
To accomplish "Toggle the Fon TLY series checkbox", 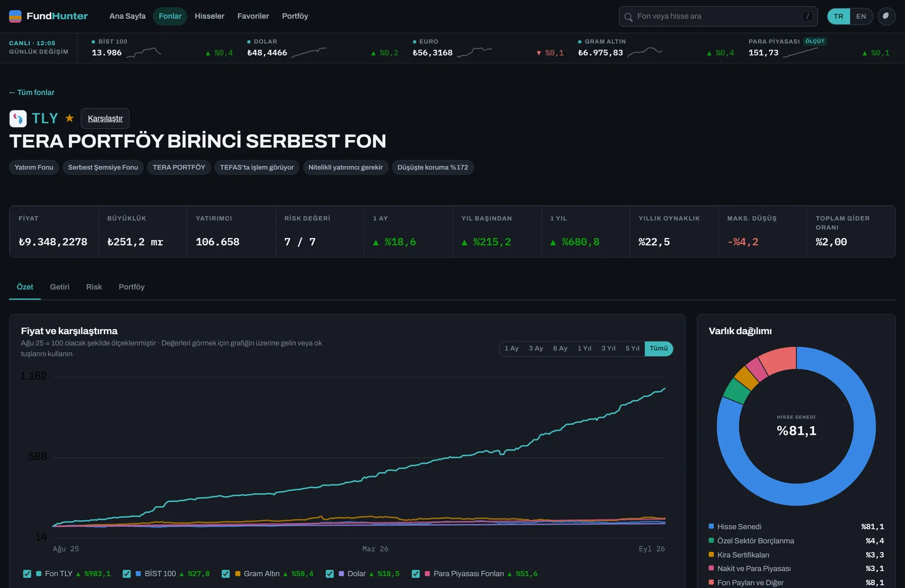I will (27, 574).
